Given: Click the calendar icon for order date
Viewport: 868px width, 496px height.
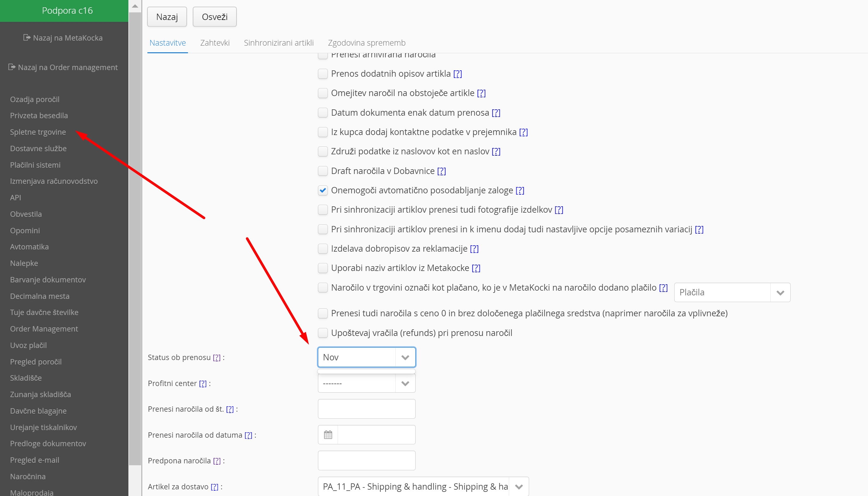Looking at the screenshot, I should pos(328,435).
